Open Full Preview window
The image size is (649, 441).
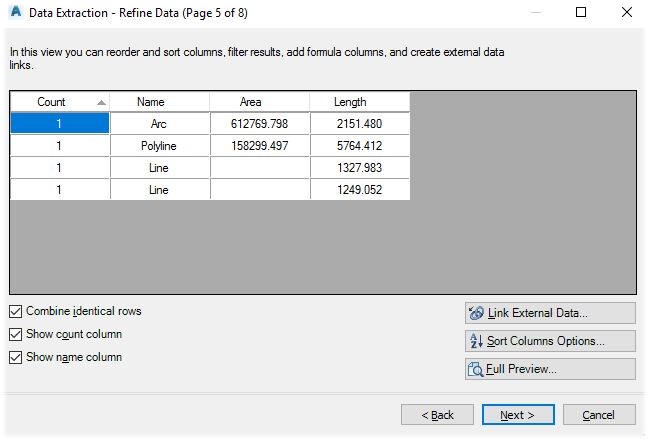click(x=550, y=369)
